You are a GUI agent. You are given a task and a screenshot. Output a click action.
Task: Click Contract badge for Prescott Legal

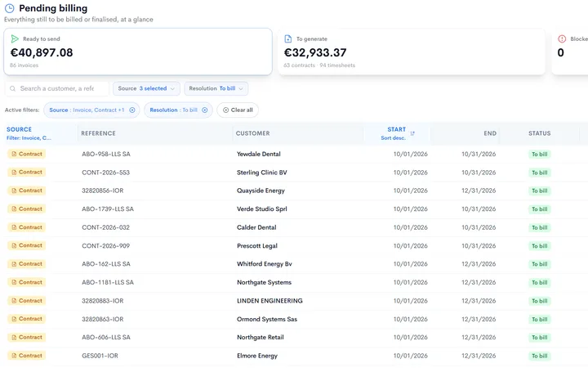(x=27, y=245)
